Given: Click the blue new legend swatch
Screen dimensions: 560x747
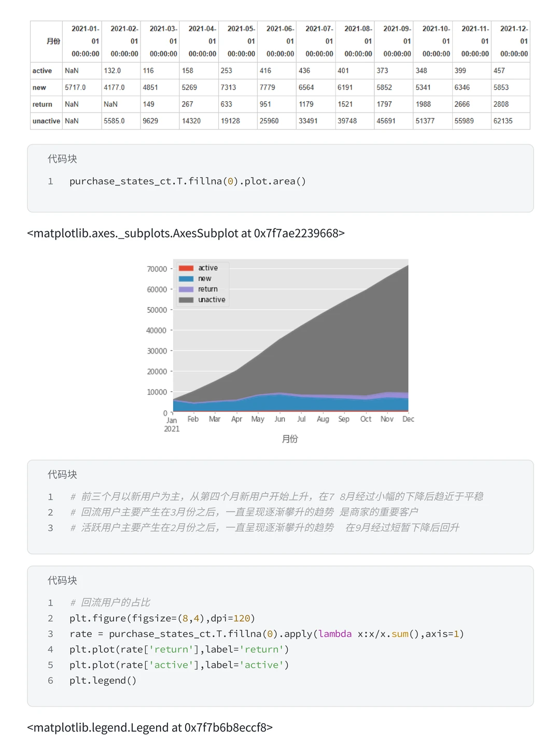Looking at the screenshot, I should pyautogui.click(x=186, y=279).
